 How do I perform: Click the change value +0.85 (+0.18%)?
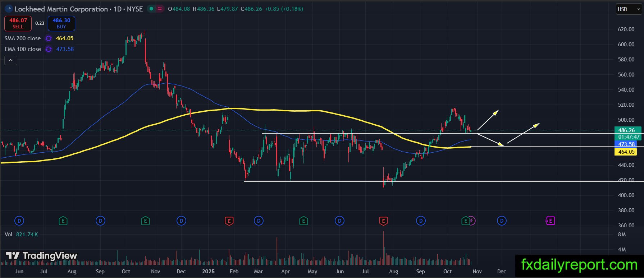coord(284,9)
